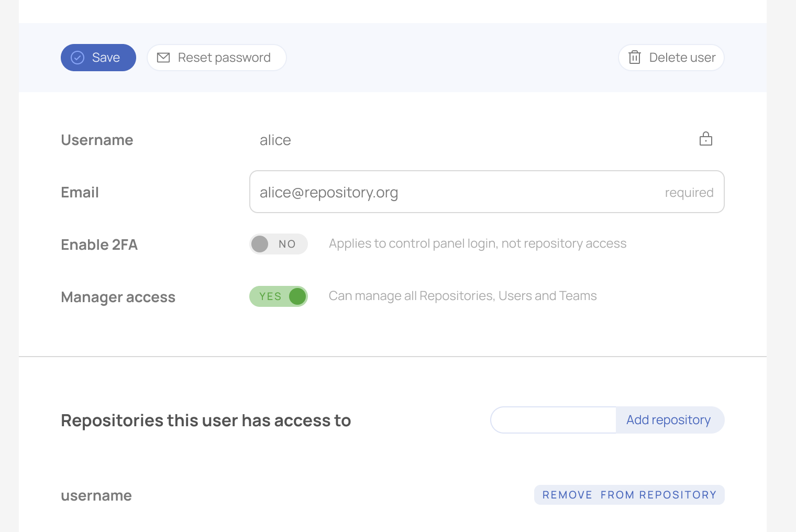Click the gray knob of 2FA switch

pyautogui.click(x=260, y=244)
